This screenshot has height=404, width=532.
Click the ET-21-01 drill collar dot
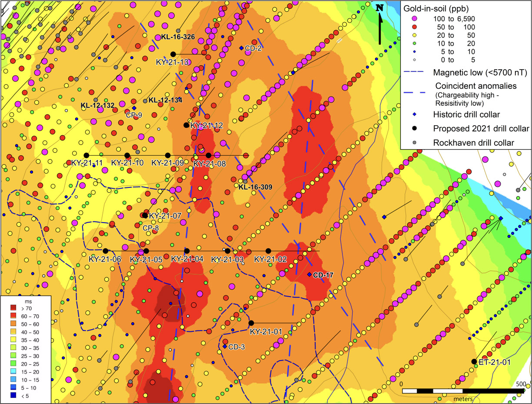[474, 361]
